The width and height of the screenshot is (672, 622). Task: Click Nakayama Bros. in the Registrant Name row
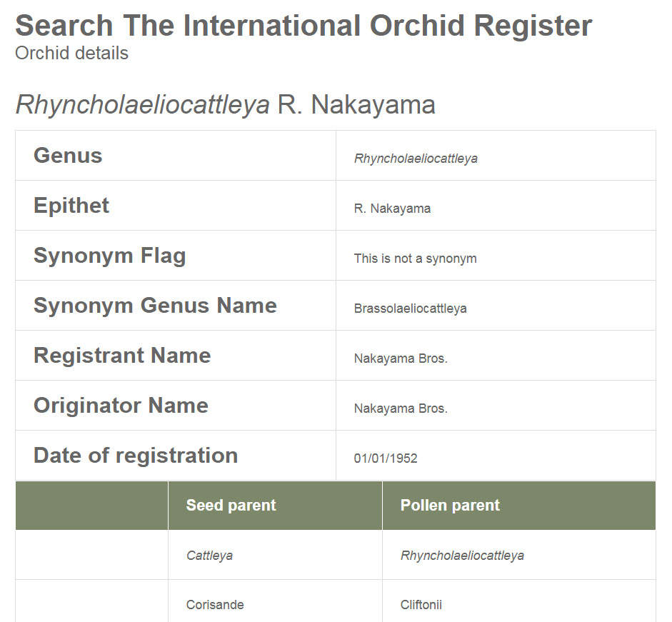(401, 358)
